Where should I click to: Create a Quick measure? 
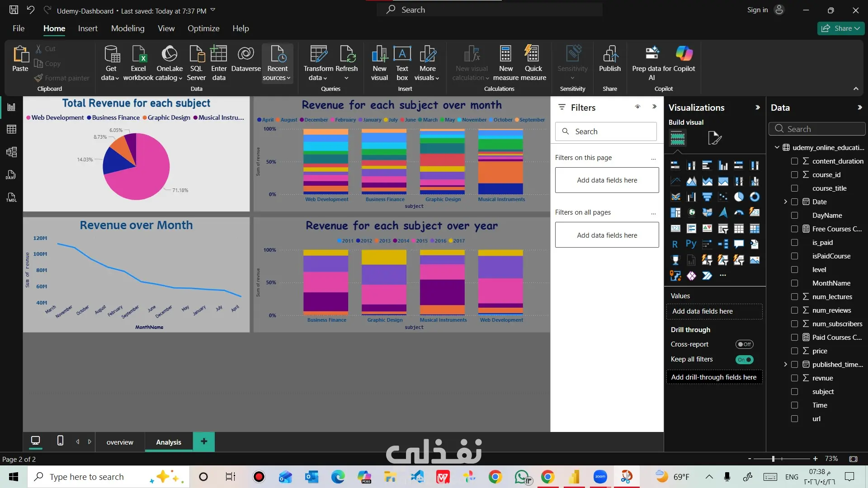533,63
